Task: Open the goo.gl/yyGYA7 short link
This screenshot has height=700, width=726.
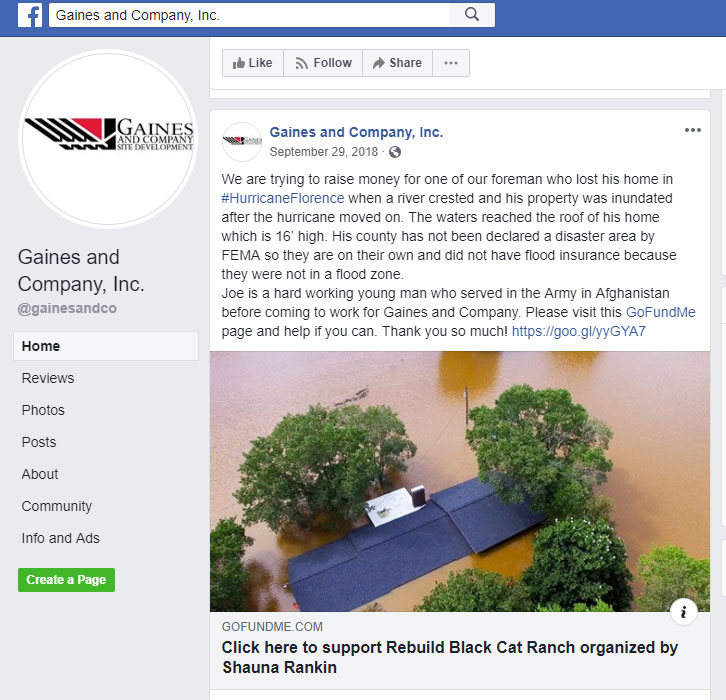Action: (x=578, y=331)
